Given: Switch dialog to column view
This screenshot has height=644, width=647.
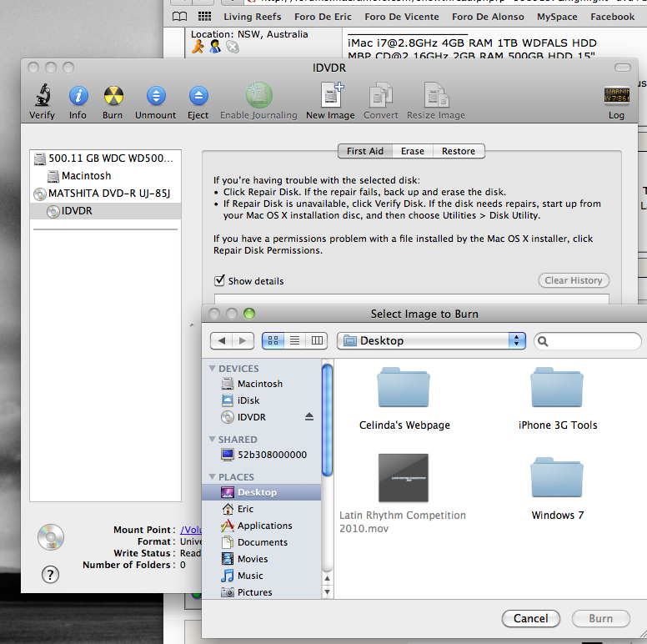Looking at the screenshot, I should (x=317, y=340).
